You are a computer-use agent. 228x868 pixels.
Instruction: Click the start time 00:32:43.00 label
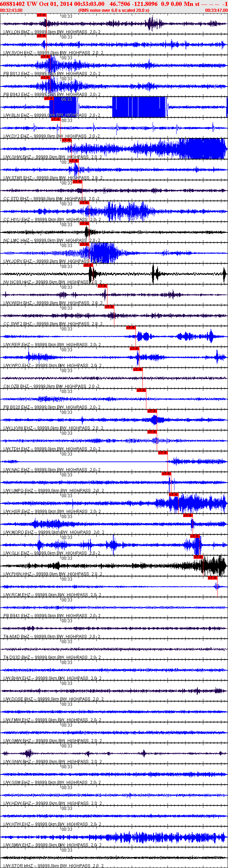click(11, 10)
